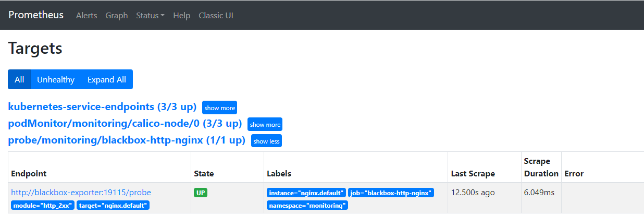The width and height of the screenshot is (644, 215).
Task: Click the job="blackbox-http-nginx" label badge
Action: click(x=391, y=193)
